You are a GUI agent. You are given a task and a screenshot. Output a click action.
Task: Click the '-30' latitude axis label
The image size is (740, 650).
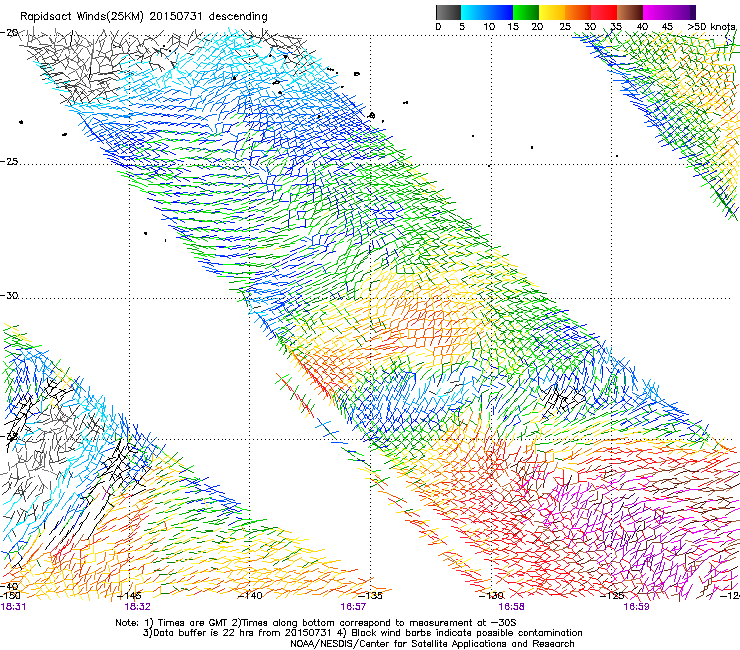[9, 295]
